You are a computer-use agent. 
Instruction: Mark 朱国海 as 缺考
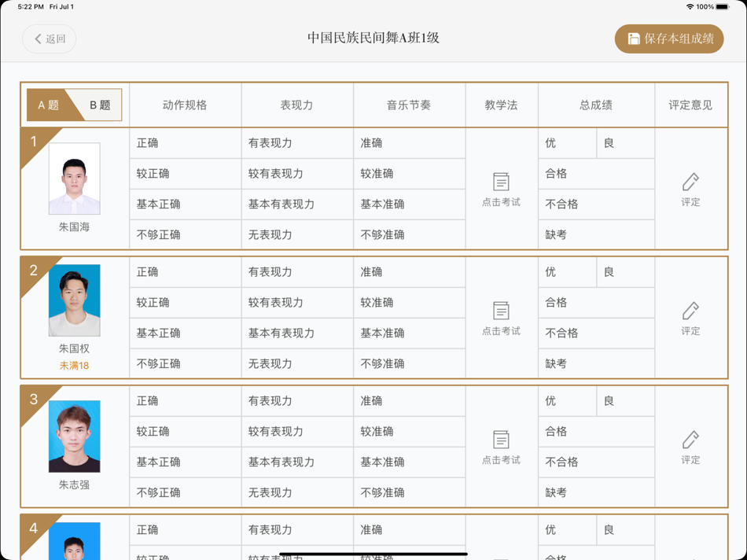coord(597,234)
